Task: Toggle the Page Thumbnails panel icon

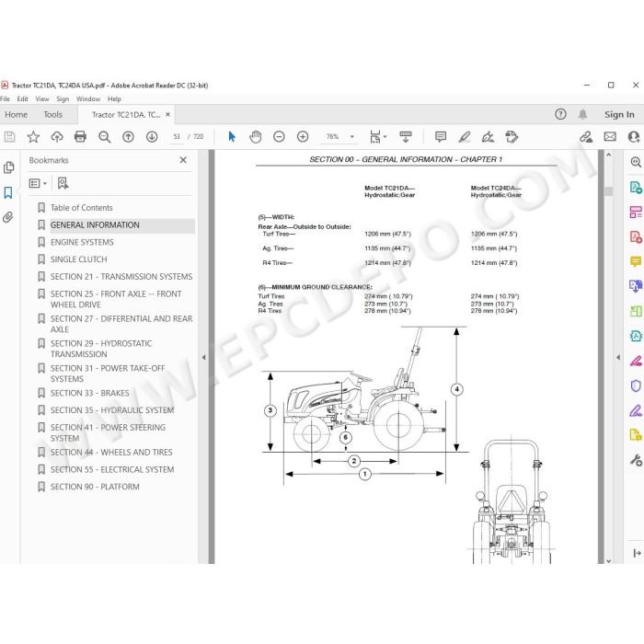Action: pos(8,167)
